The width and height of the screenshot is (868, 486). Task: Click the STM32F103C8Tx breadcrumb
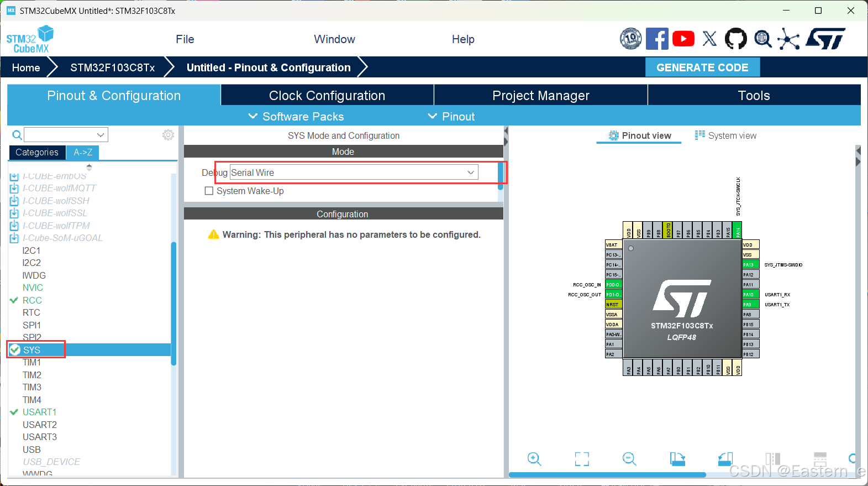[112, 67]
